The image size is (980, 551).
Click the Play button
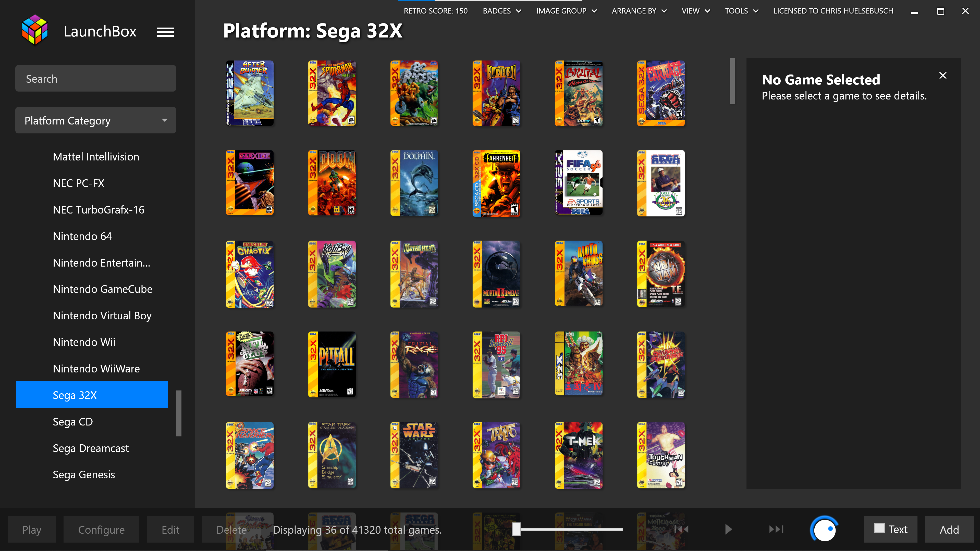coord(32,529)
